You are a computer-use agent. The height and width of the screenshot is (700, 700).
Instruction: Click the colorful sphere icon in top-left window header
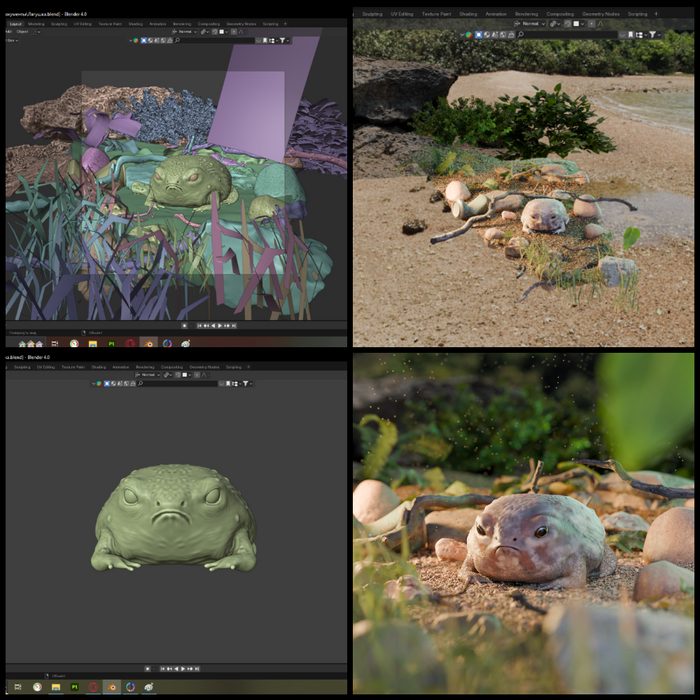(x=135, y=40)
